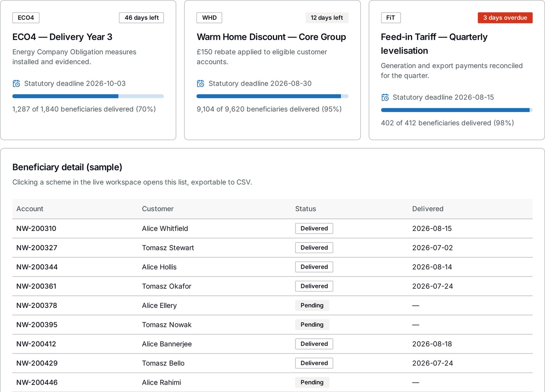
Task: Click Pending status for Alice Ellery
Action: (312, 306)
